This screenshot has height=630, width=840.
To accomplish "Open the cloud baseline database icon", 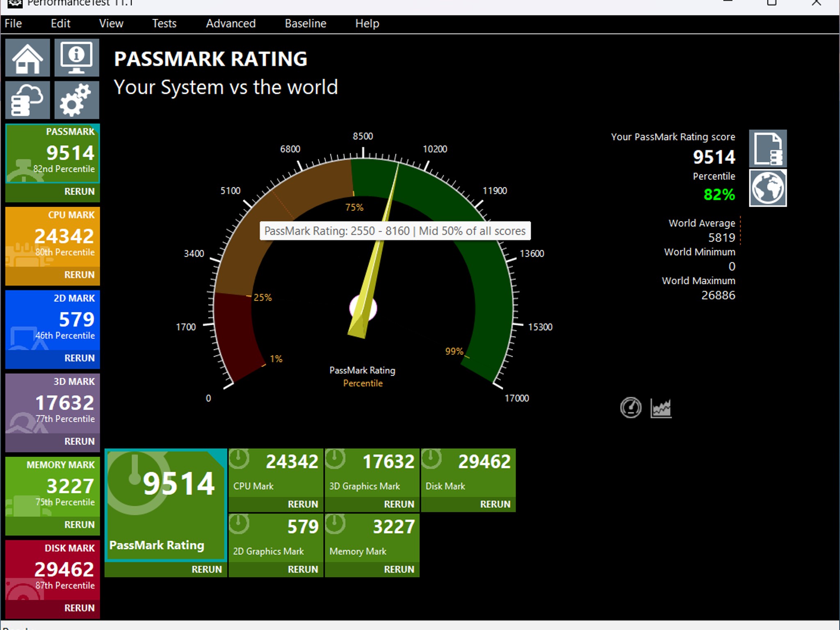I will (27, 100).
